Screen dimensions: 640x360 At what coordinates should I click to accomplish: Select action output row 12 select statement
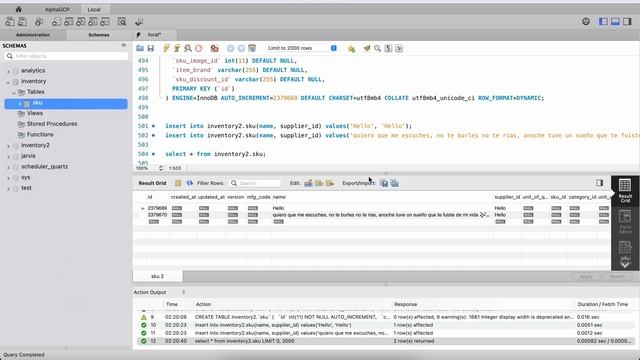pyautogui.click(x=386, y=341)
